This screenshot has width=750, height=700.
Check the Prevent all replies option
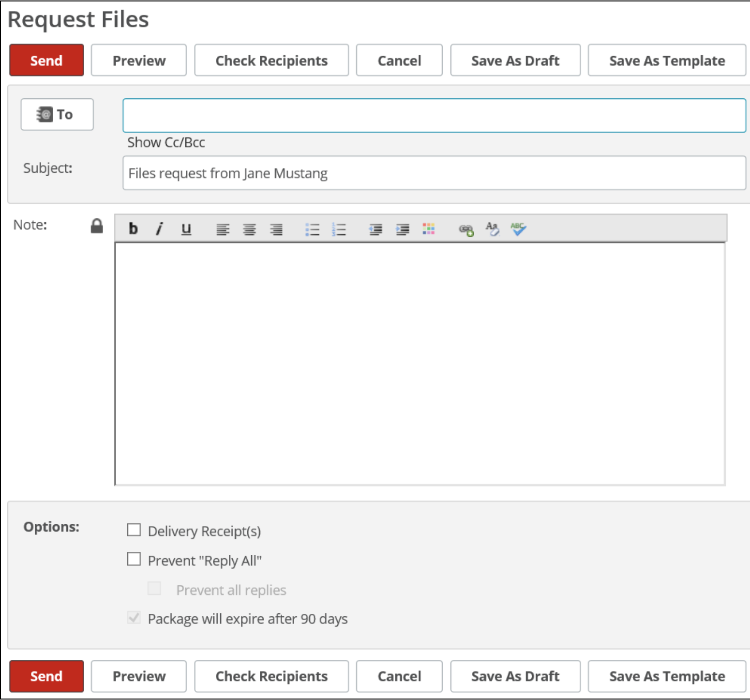tap(154, 588)
